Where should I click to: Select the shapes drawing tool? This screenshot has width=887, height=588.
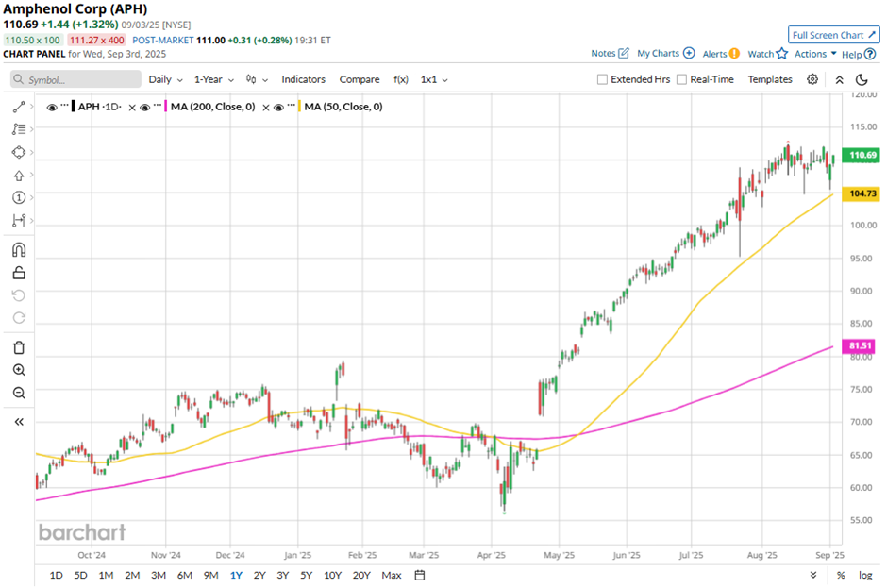pos(19,152)
